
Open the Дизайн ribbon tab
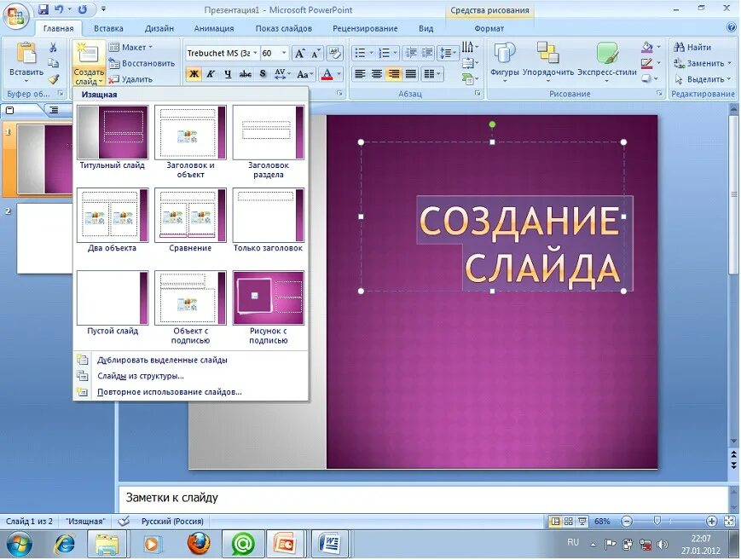click(159, 28)
